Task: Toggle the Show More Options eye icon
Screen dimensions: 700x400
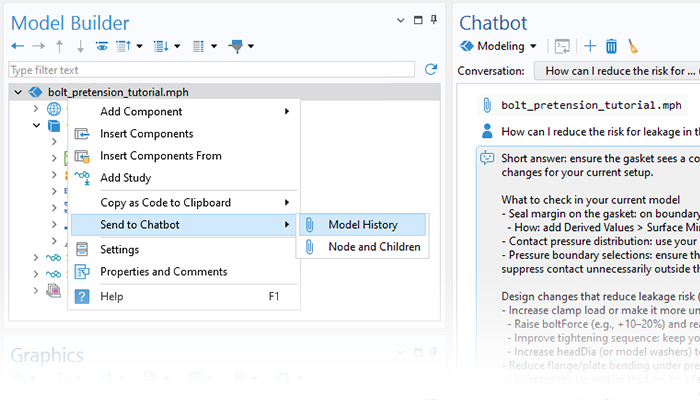Action: tap(102, 46)
